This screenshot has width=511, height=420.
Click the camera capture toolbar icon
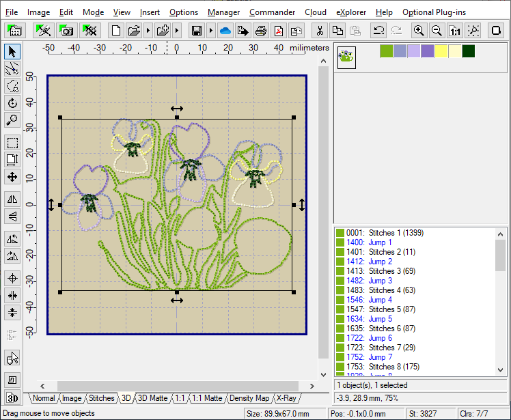tap(66, 31)
